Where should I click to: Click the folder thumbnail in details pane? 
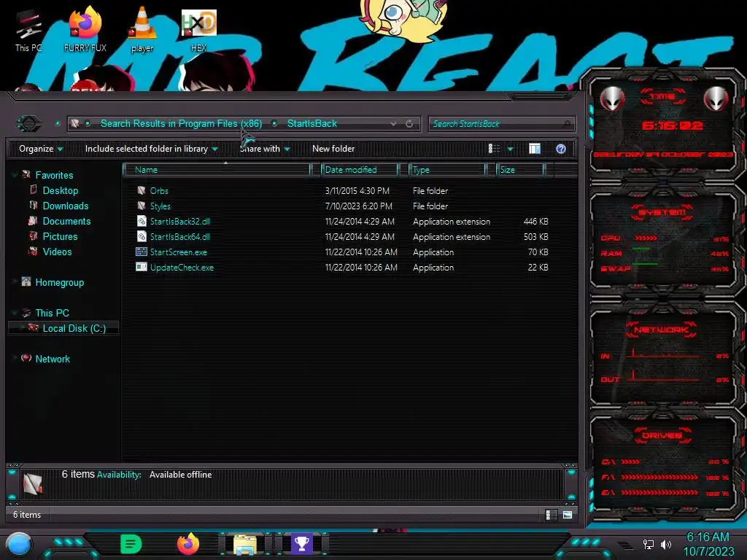(32, 484)
